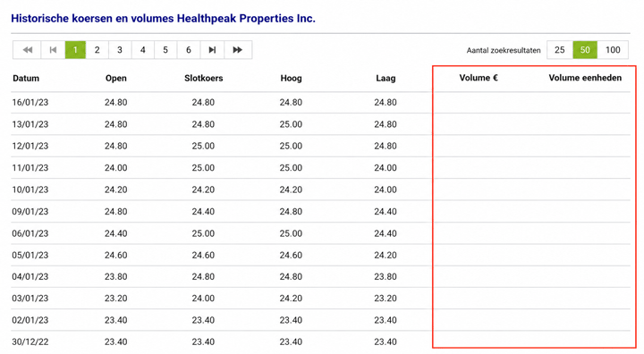Sort by the Datum column header
This screenshot has height=354, width=644.
(26, 78)
